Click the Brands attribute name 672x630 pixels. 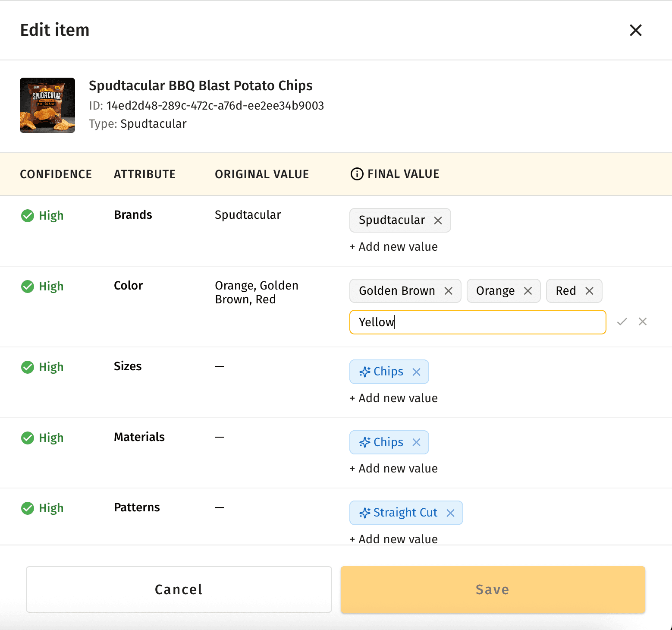click(133, 215)
